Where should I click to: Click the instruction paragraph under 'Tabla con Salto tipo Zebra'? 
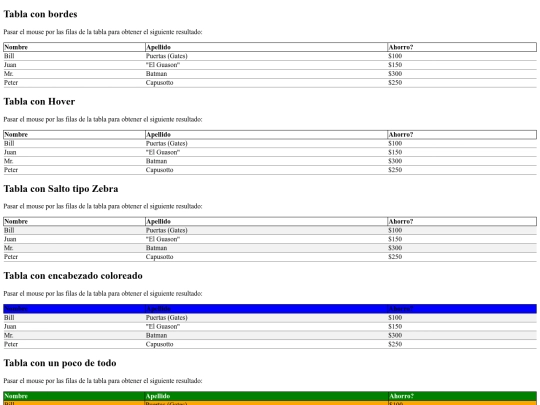pyautogui.click(x=103, y=206)
